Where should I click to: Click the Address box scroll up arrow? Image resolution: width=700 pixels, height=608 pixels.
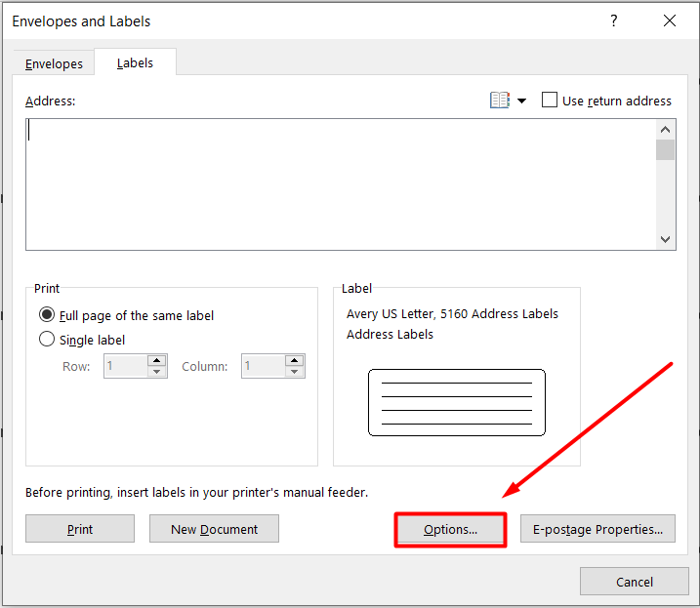[x=665, y=130]
